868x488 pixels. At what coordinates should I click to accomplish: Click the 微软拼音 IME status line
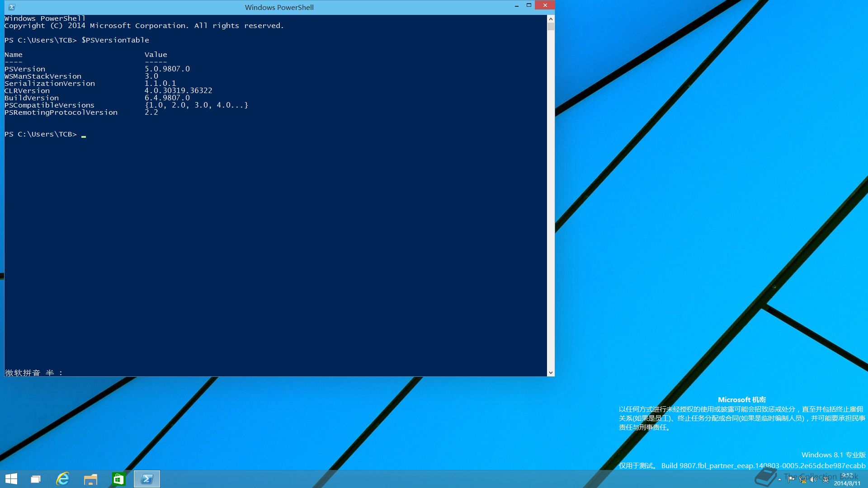34,373
